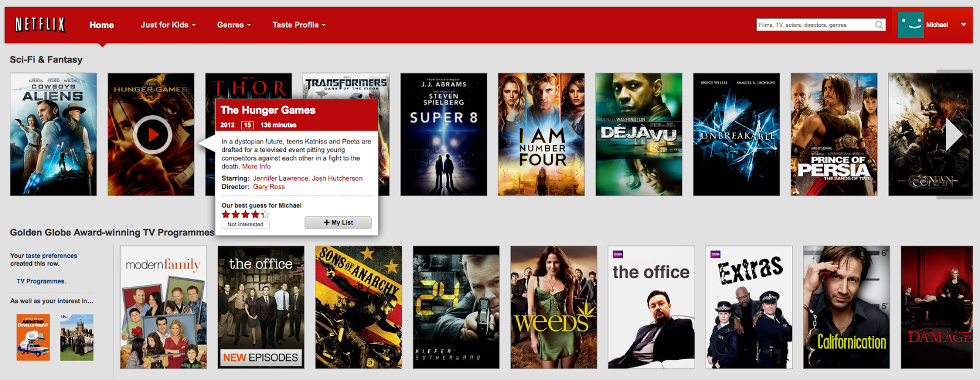Open the Weeds poster
Viewport: 980px width, 380px height.
pyautogui.click(x=554, y=307)
